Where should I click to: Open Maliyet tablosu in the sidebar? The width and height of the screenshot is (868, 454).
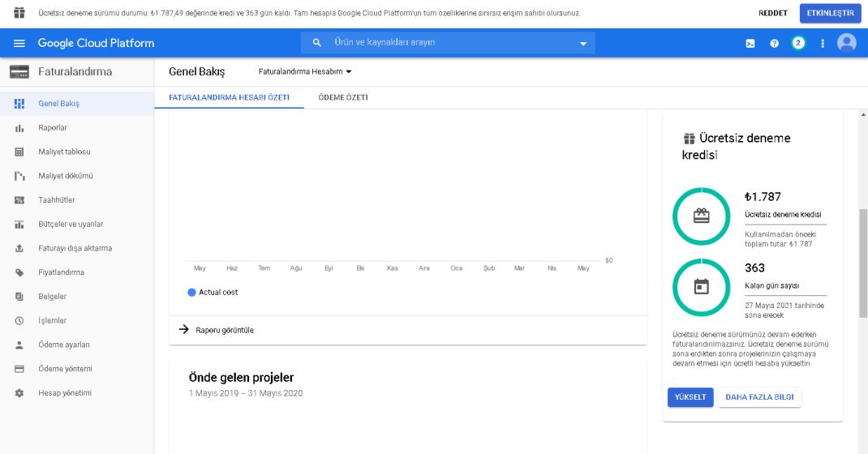[77, 152]
